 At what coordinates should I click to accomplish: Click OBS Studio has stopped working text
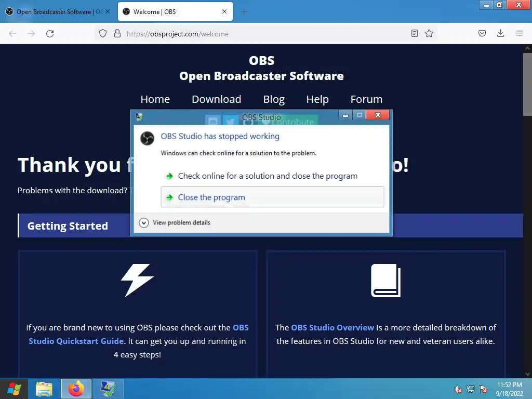tap(220, 136)
